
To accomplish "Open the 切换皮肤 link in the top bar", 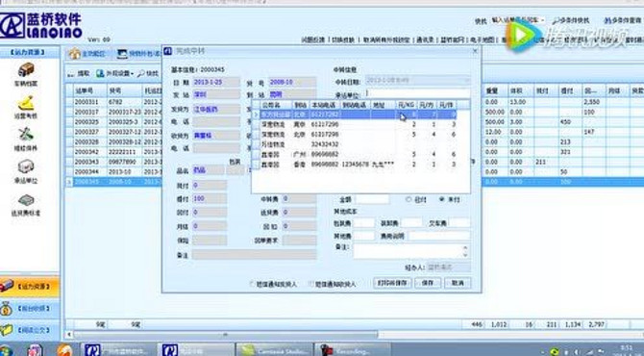I will tap(343, 39).
